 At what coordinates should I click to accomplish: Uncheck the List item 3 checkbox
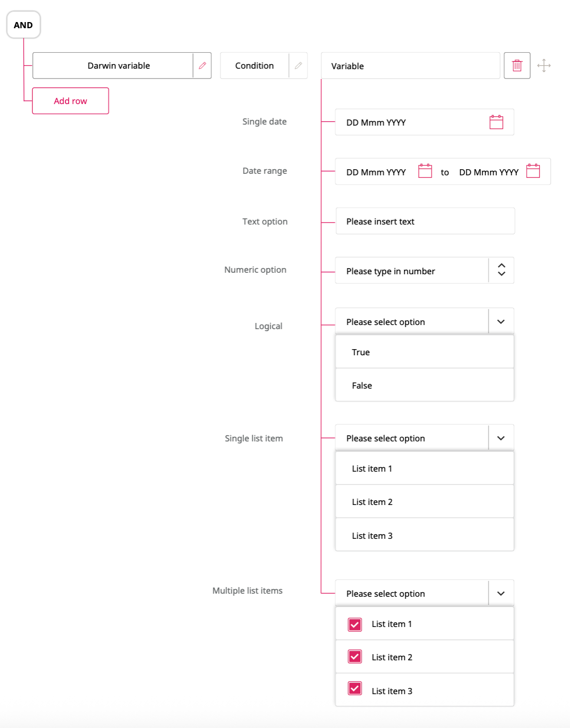355,689
